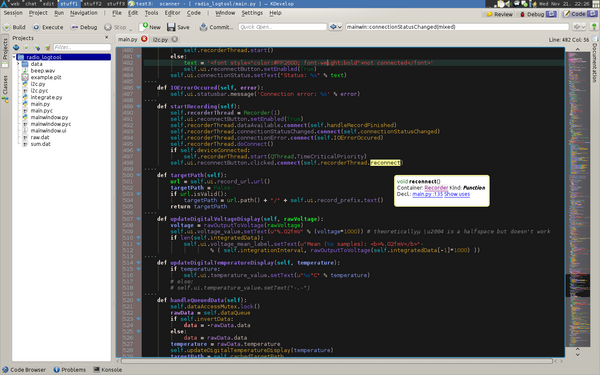Click the Save floppy disk icon

[x=171, y=27]
